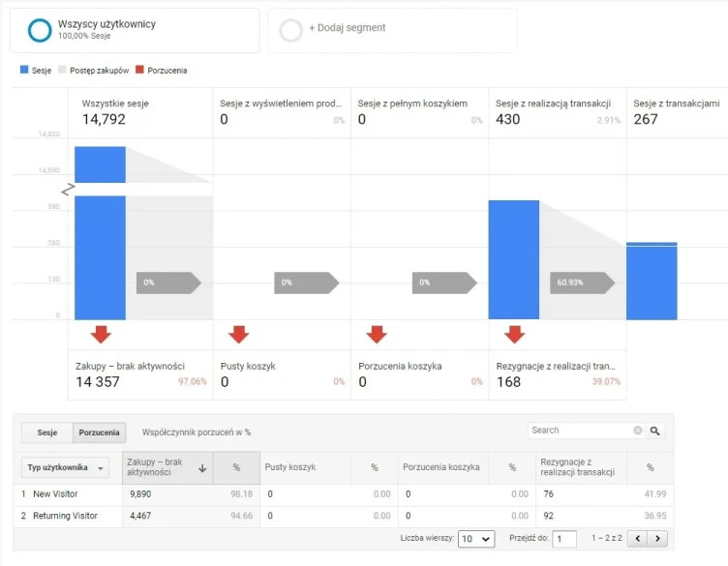Viewport: 728px width, 566px height.
Task: Open the Typ użytkownika dimension dropdown
Action: (65, 468)
